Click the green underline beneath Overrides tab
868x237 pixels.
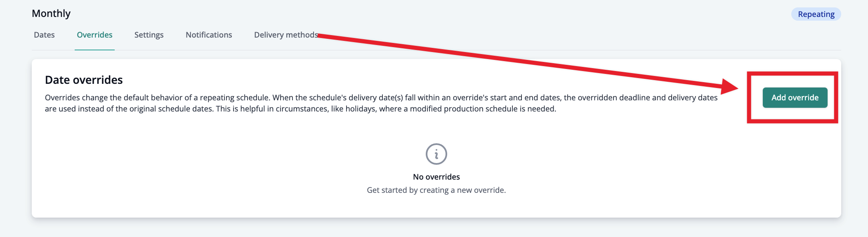tap(94, 50)
